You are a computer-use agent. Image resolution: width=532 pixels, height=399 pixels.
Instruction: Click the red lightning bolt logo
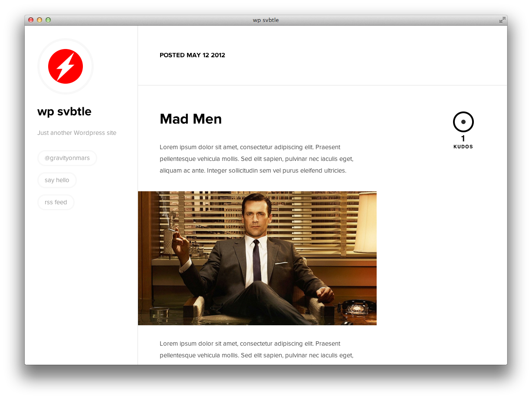pyautogui.click(x=66, y=66)
